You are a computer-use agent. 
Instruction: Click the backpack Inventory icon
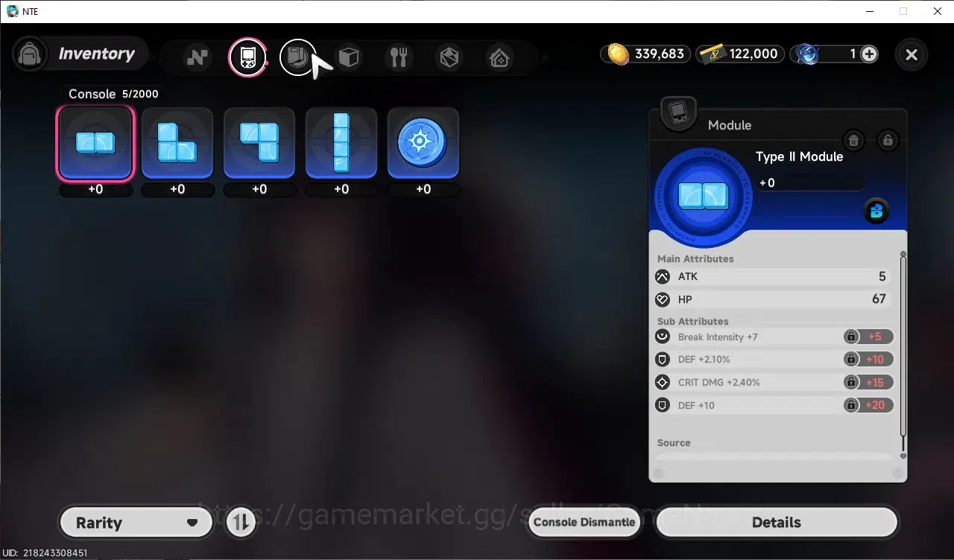pos(31,54)
